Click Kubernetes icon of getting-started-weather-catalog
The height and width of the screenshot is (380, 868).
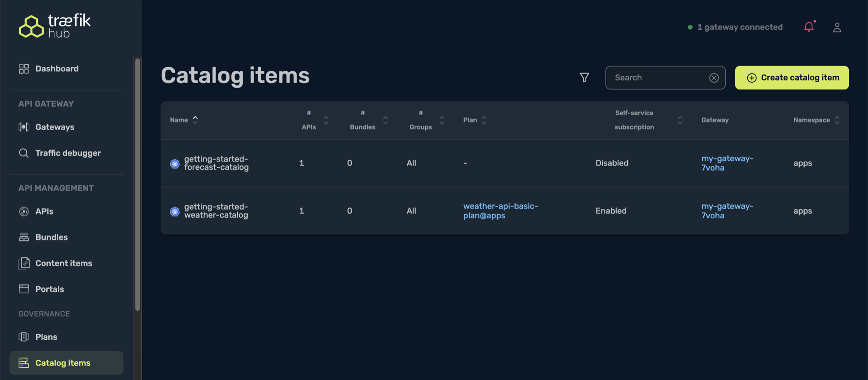pyautogui.click(x=175, y=211)
